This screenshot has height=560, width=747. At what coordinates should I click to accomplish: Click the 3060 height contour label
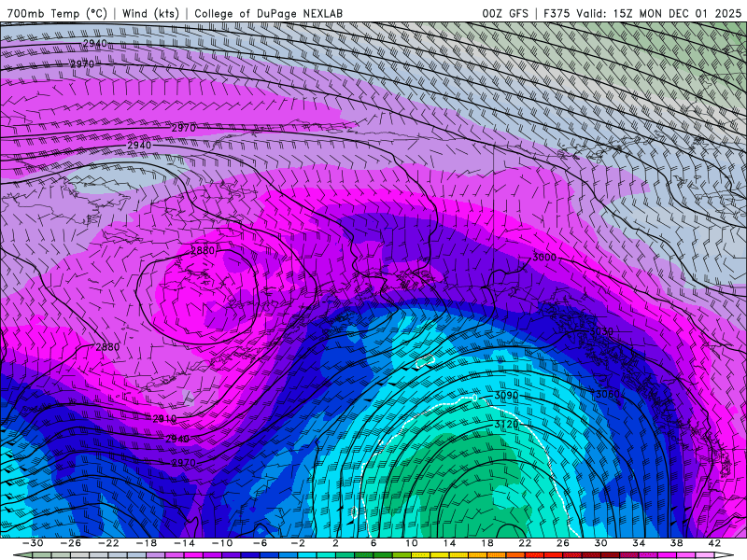(x=608, y=394)
